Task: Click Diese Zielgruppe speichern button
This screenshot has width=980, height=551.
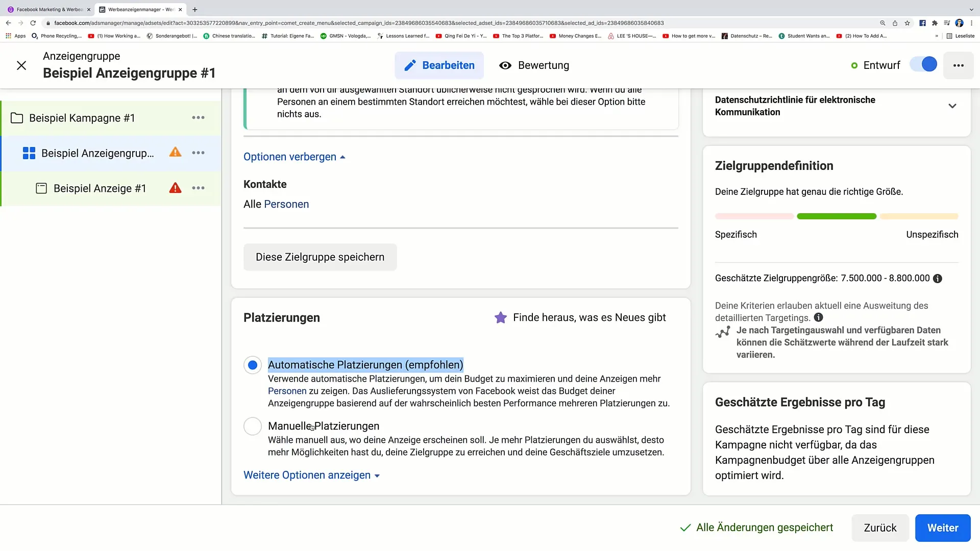Action: (320, 257)
